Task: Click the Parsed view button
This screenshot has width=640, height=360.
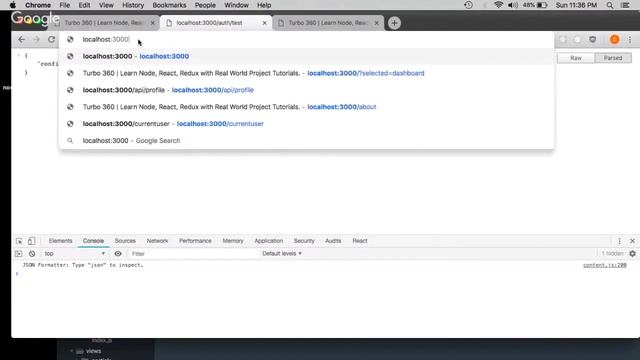Action: (x=613, y=58)
